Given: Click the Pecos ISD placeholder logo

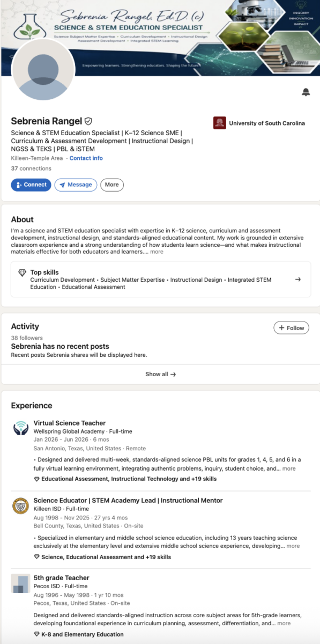Looking at the screenshot, I should coord(20,583).
